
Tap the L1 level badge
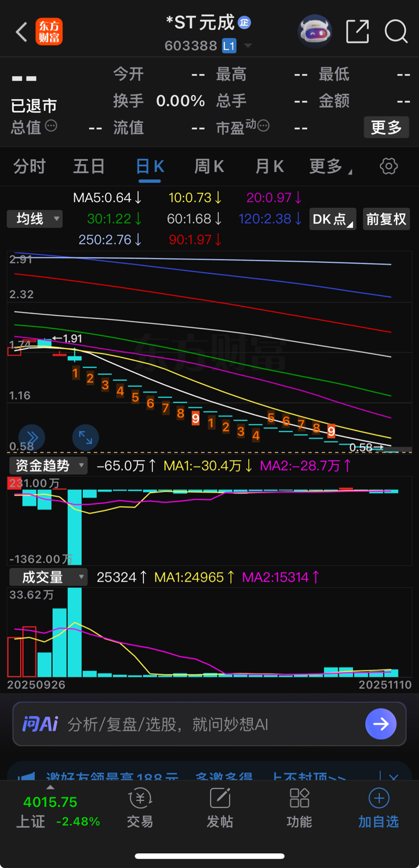(x=229, y=46)
